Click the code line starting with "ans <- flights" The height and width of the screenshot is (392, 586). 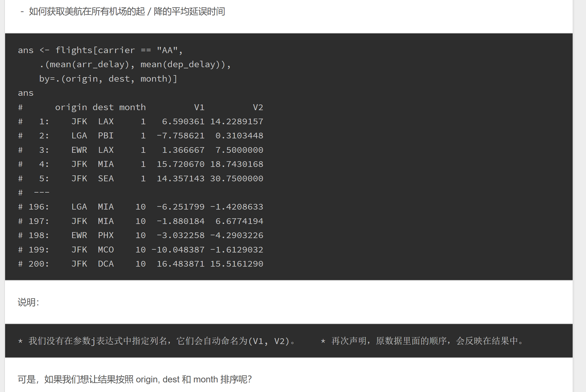[x=100, y=50]
